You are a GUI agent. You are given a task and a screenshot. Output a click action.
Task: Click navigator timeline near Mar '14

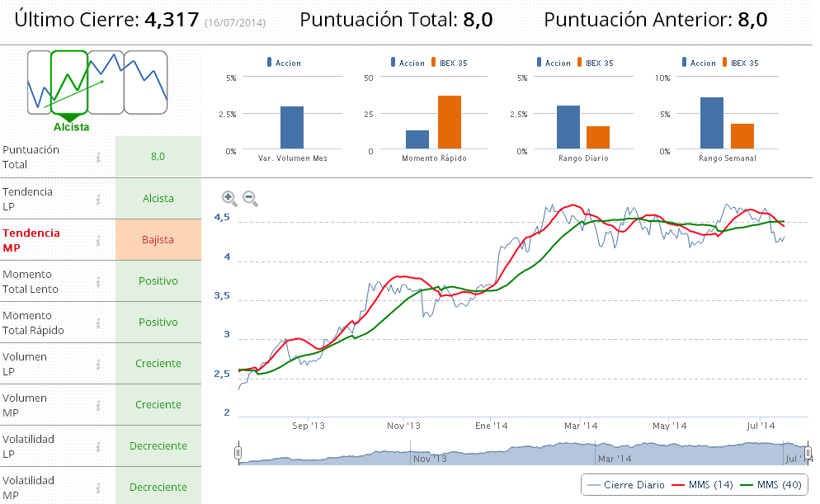(x=615, y=459)
